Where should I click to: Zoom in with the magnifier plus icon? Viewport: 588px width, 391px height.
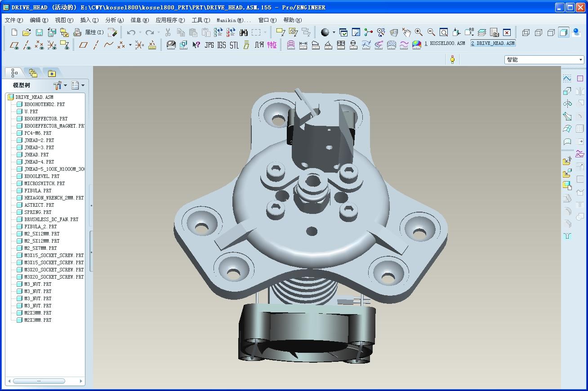[x=419, y=32]
